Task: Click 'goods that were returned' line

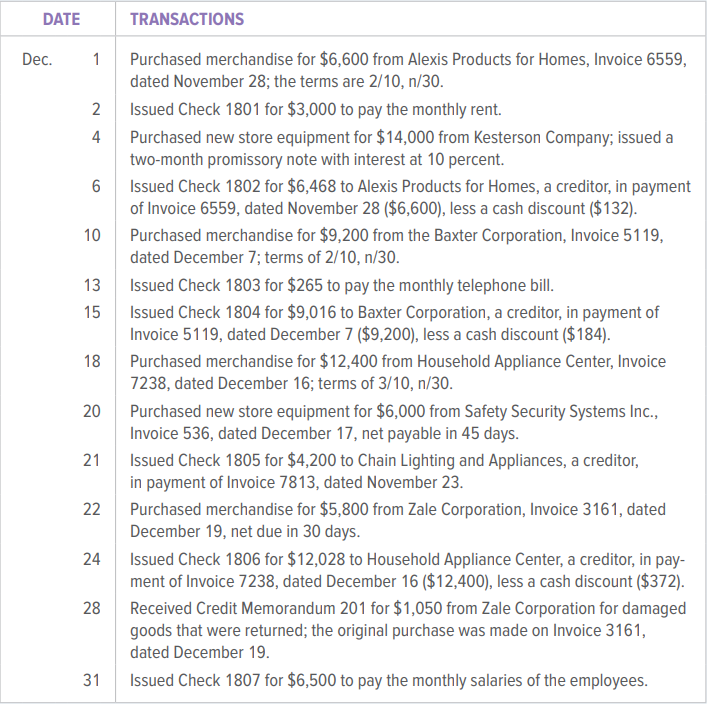Action: pyautogui.click(x=388, y=630)
